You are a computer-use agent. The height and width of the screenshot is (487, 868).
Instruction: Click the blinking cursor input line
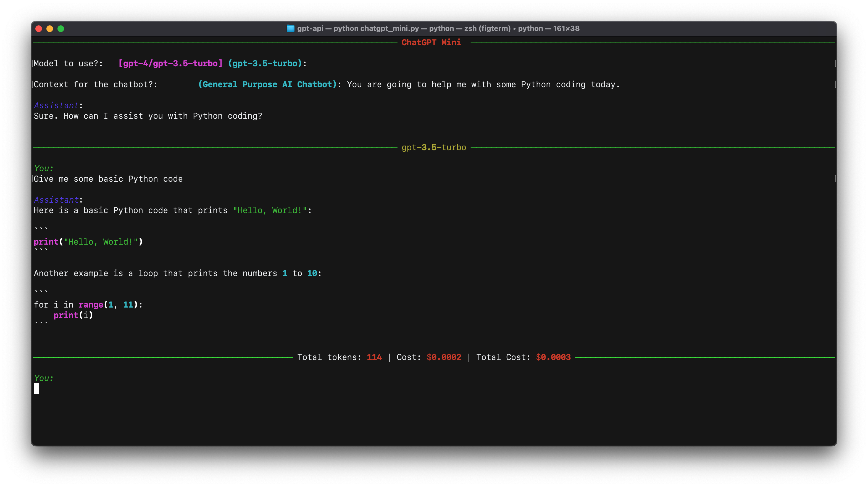[36, 389]
